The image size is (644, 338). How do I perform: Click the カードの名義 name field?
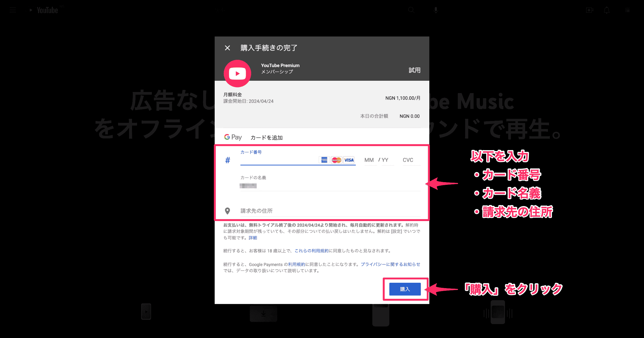[330, 186]
